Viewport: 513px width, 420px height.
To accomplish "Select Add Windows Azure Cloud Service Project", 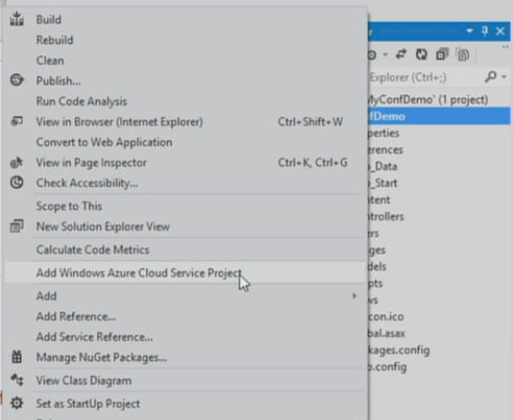I will click(x=185, y=273).
